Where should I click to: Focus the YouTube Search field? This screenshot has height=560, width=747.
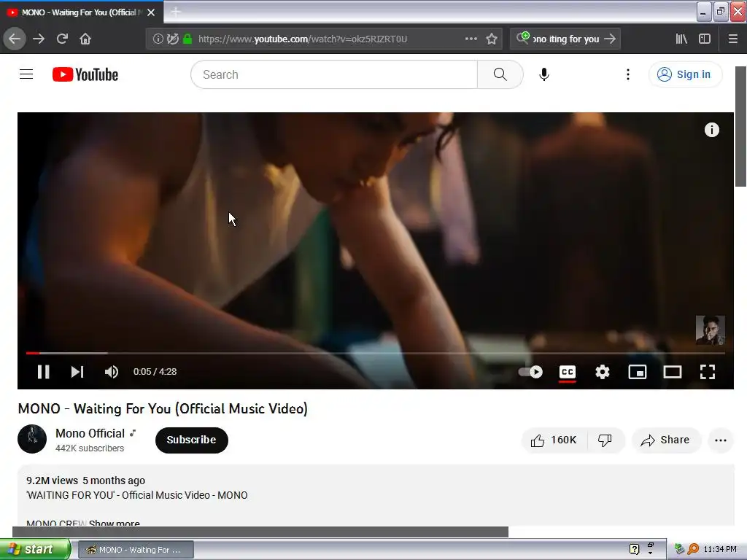334,74
